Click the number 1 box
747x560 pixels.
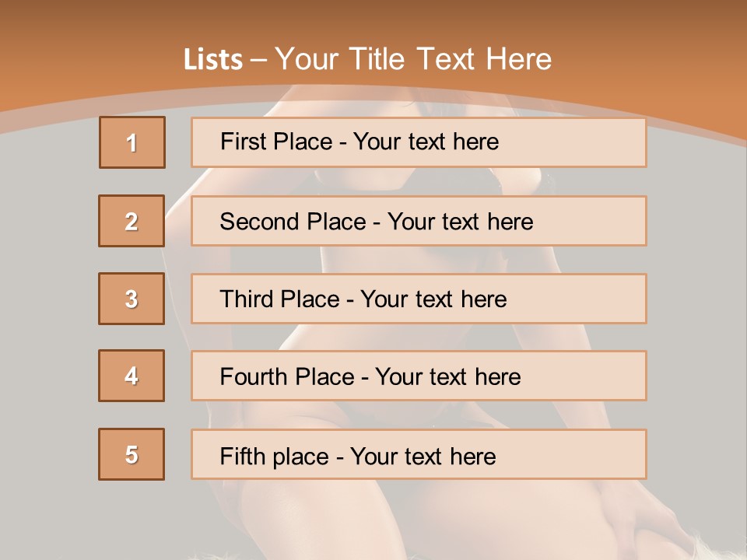click(132, 142)
